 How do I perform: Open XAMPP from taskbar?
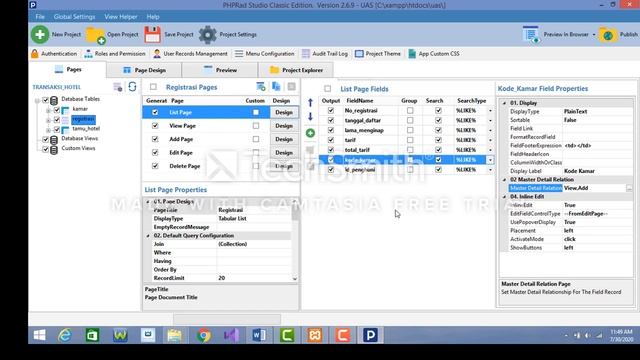(x=315, y=335)
